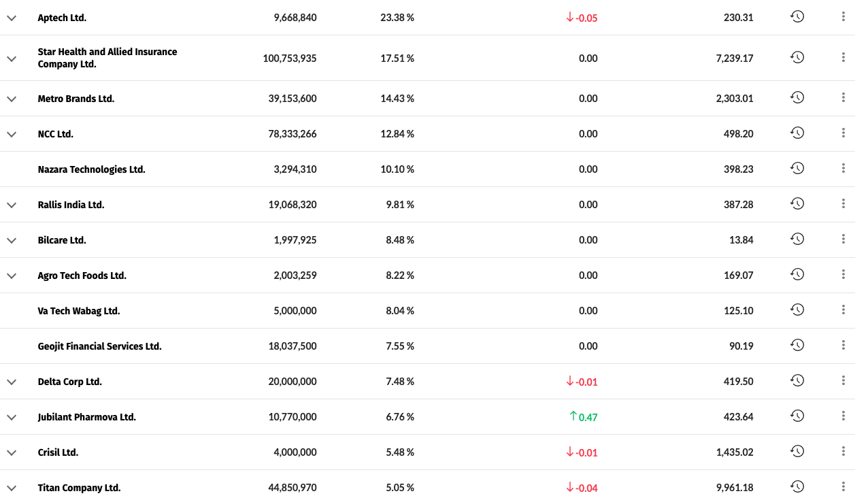
Task: Open history icon for Aptech Ltd.
Action: point(797,17)
